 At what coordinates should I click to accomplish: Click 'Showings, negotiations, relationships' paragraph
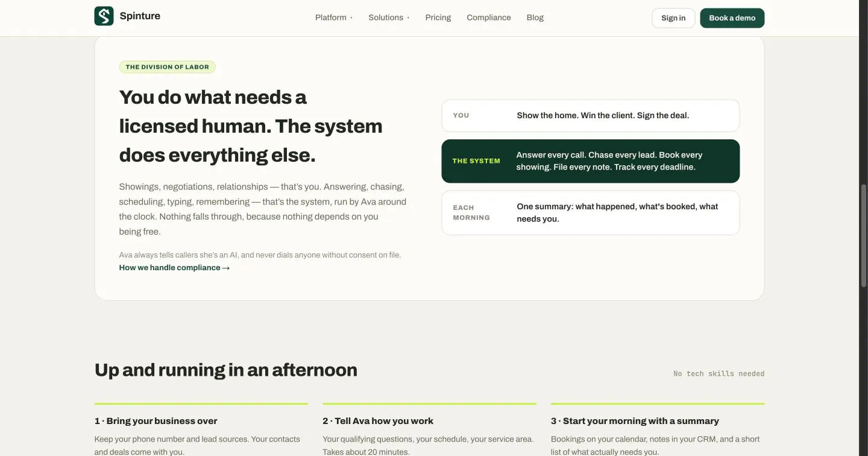pyautogui.click(x=263, y=209)
